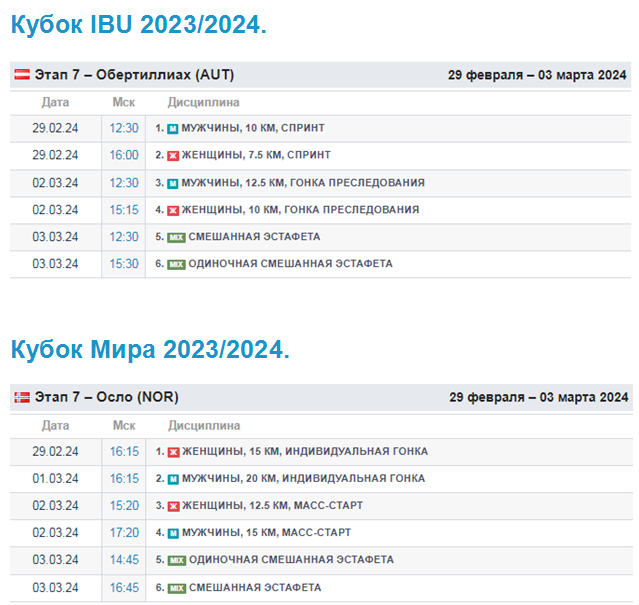Click the 15:30 time in Обертиллиах table

124,264
